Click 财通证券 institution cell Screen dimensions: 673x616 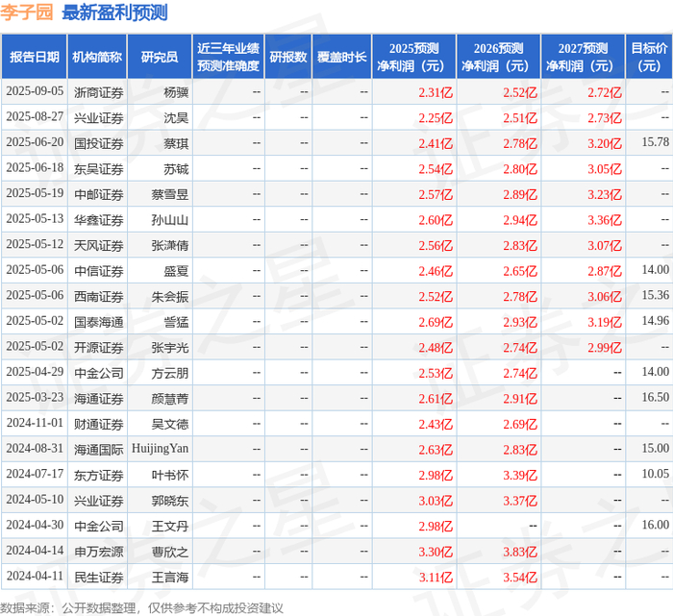click(x=99, y=424)
